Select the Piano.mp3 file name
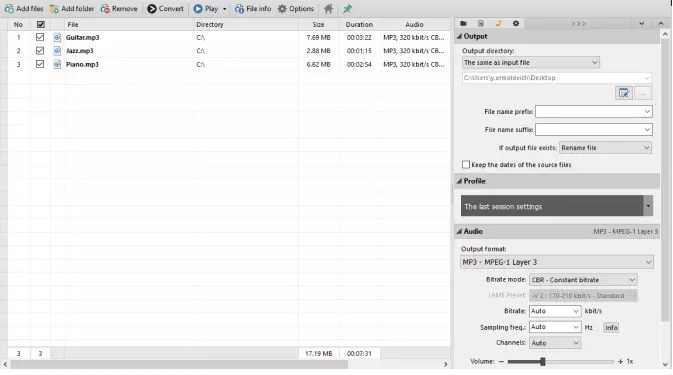The image size is (673, 375). click(82, 64)
